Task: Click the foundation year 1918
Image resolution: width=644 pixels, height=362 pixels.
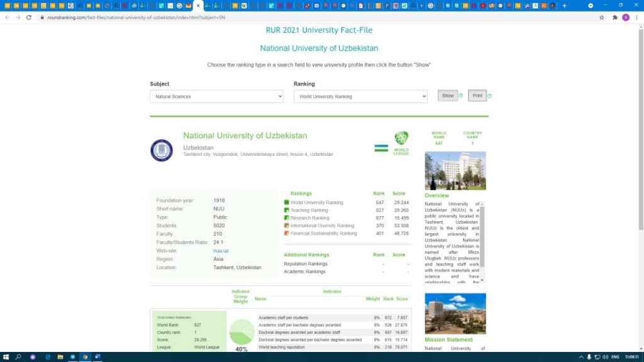Action: (219, 200)
